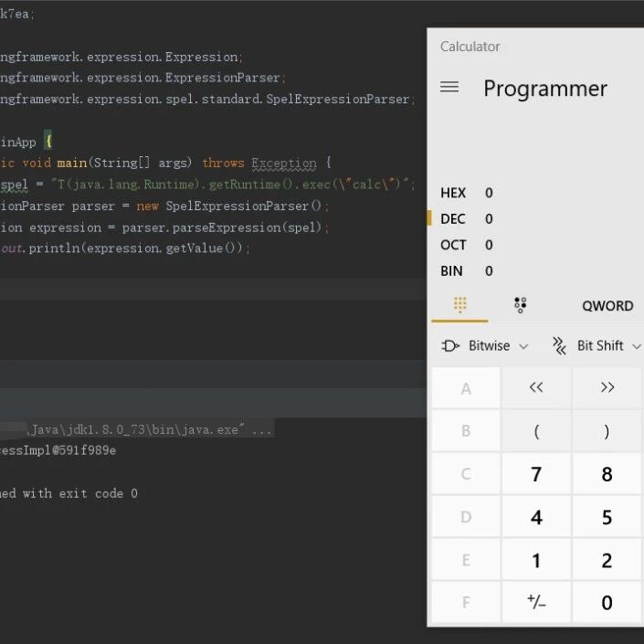Screen dimensions: 644x644
Task: Select the HEX number base
Action: pos(467,193)
